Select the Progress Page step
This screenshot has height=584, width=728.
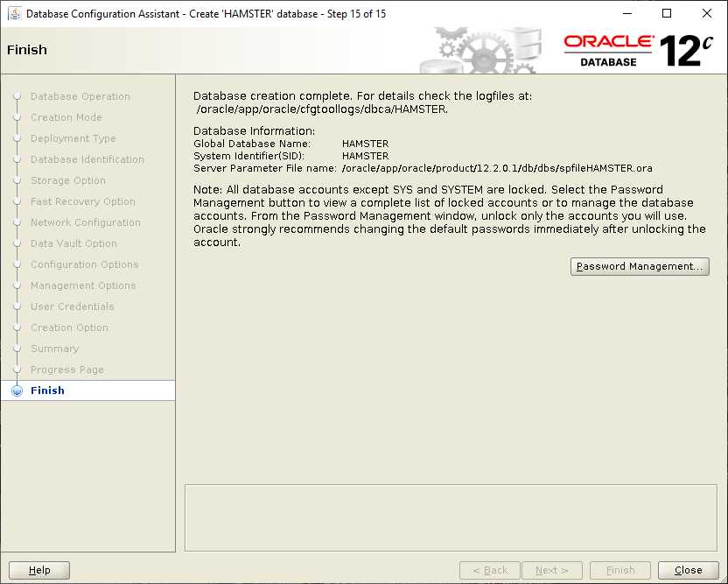pos(67,369)
